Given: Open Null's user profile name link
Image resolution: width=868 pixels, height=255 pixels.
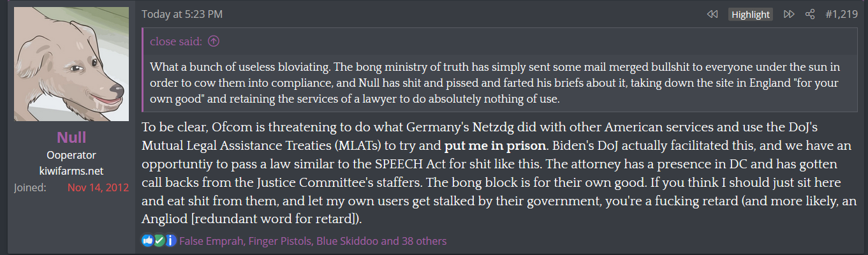Looking at the screenshot, I should click(x=71, y=137).
